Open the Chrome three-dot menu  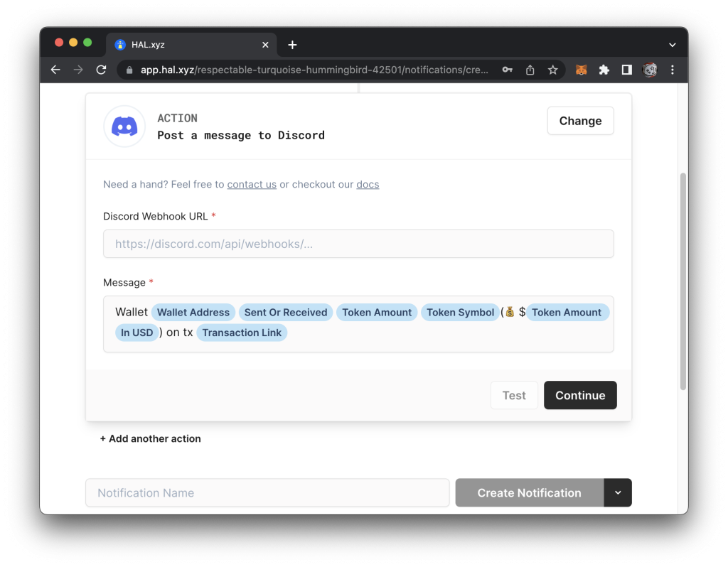click(x=673, y=70)
